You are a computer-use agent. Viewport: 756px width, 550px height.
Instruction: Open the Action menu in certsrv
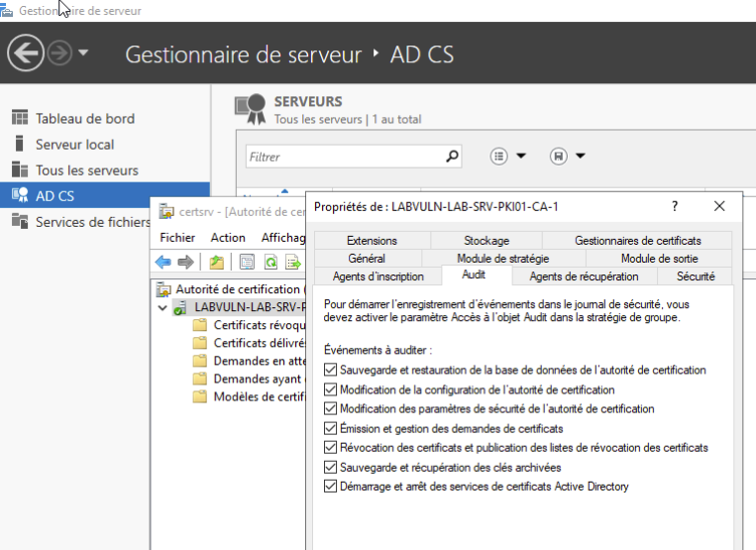pos(228,237)
